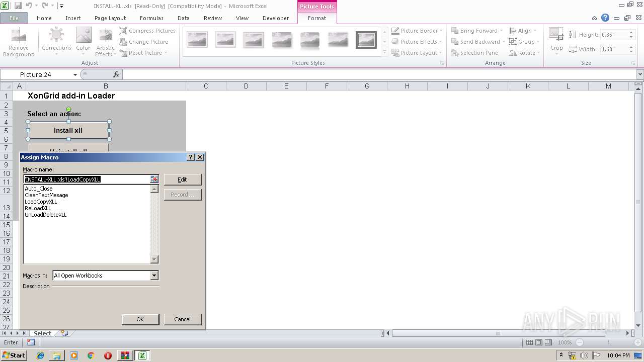The image size is (644, 362).
Task: Open Picture Effects dropdown
Action: point(417,42)
